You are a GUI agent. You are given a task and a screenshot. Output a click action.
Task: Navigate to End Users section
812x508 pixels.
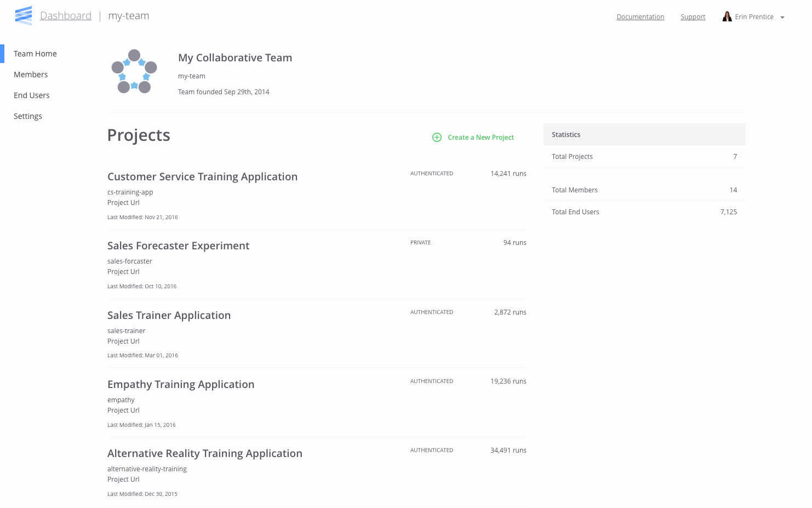[32, 95]
